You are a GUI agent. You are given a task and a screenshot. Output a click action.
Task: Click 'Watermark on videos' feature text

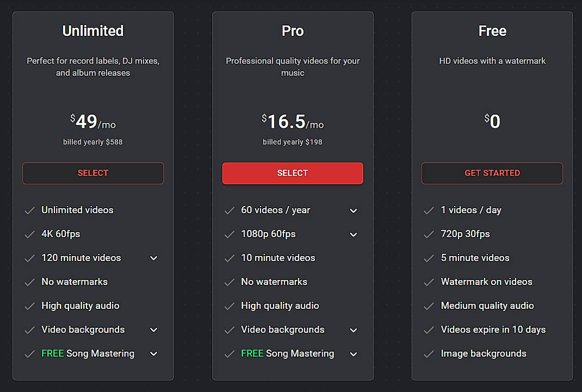click(x=487, y=282)
